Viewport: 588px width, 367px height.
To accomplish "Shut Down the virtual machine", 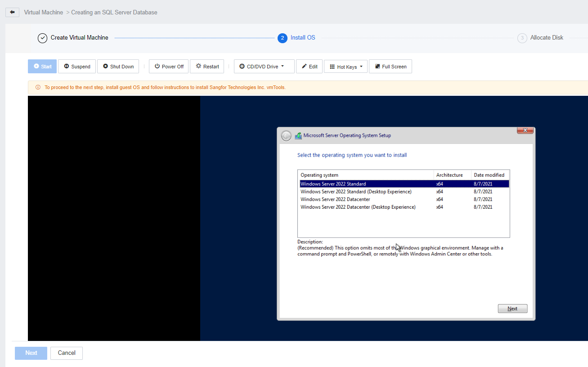I will (118, 67).
